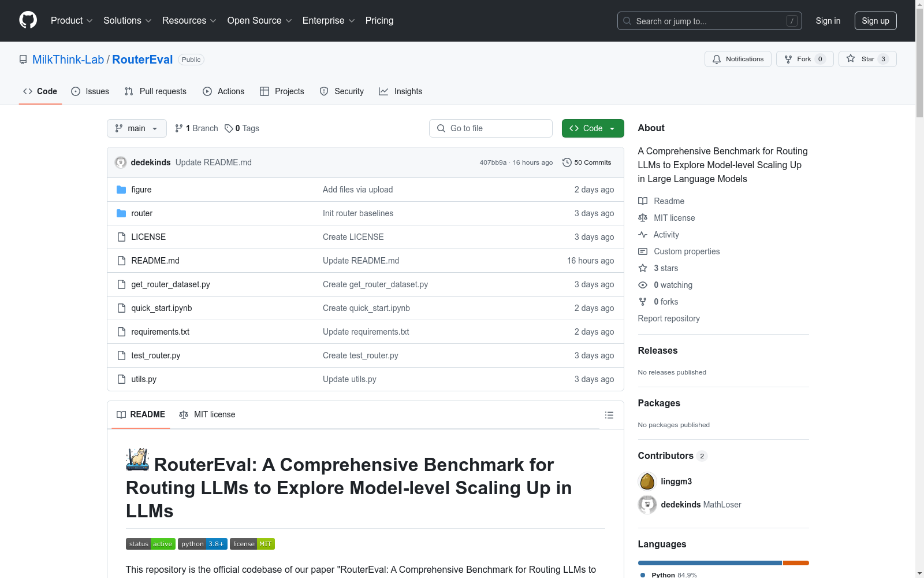924x578 pixels.
Task: Expand the Resources menu
Action: (189, 21)
